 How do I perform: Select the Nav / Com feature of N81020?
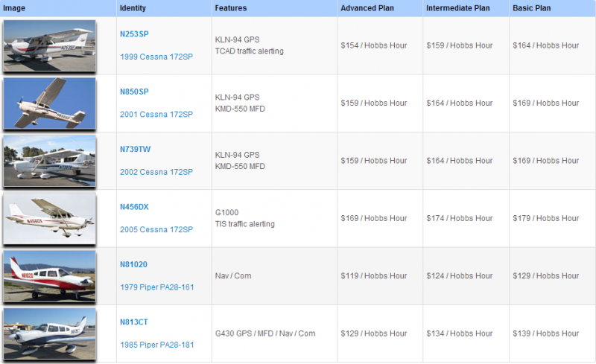(233, 276)
